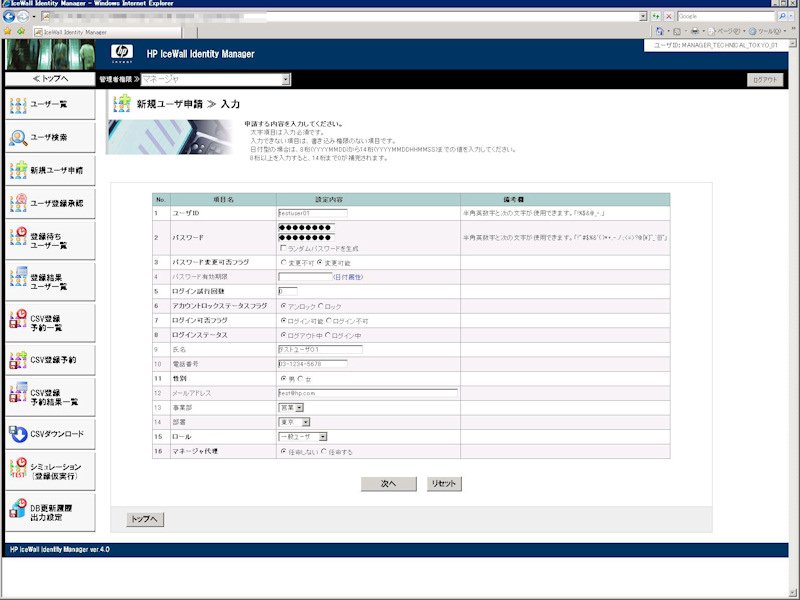Select the ロック radio button
800x600 pixels.
tap(320, 306)
